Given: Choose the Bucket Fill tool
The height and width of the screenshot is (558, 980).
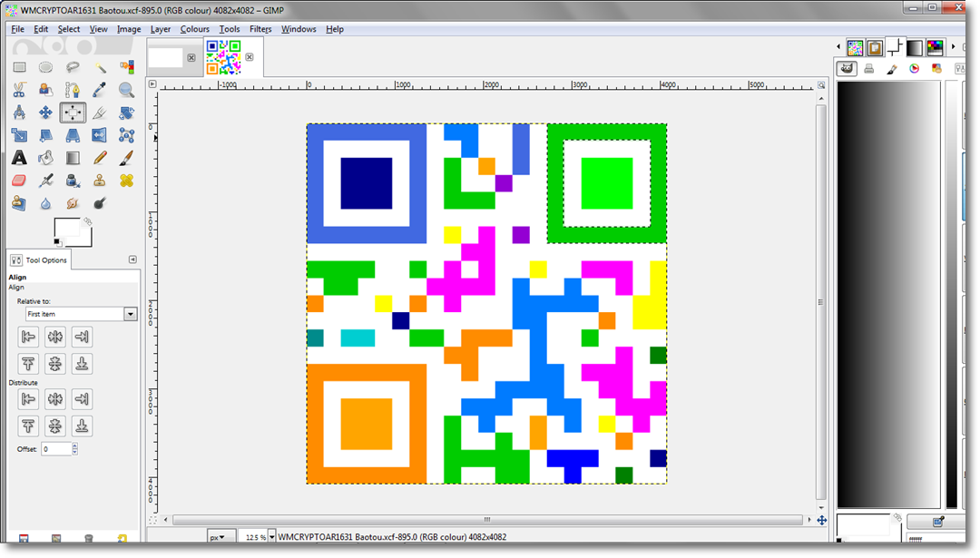Looking at the screenshot, I should pos(45,158).
